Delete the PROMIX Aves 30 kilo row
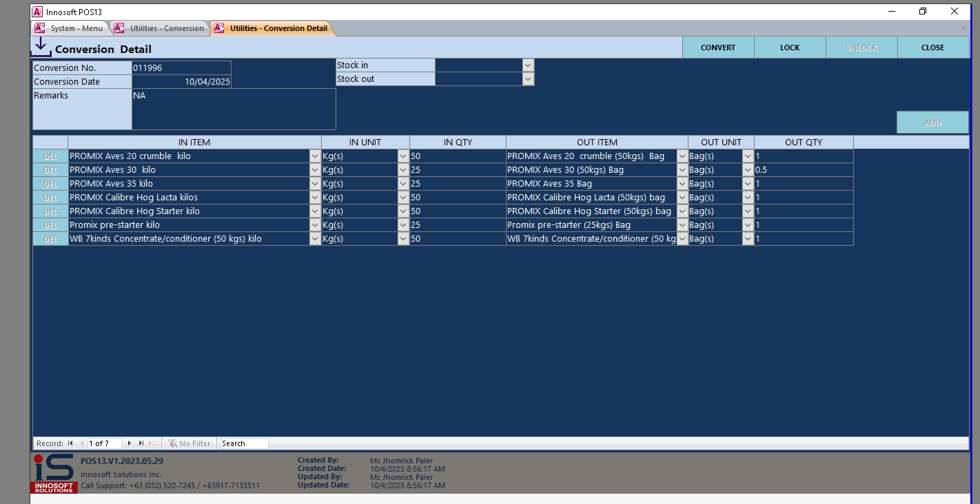 point(50,170)
